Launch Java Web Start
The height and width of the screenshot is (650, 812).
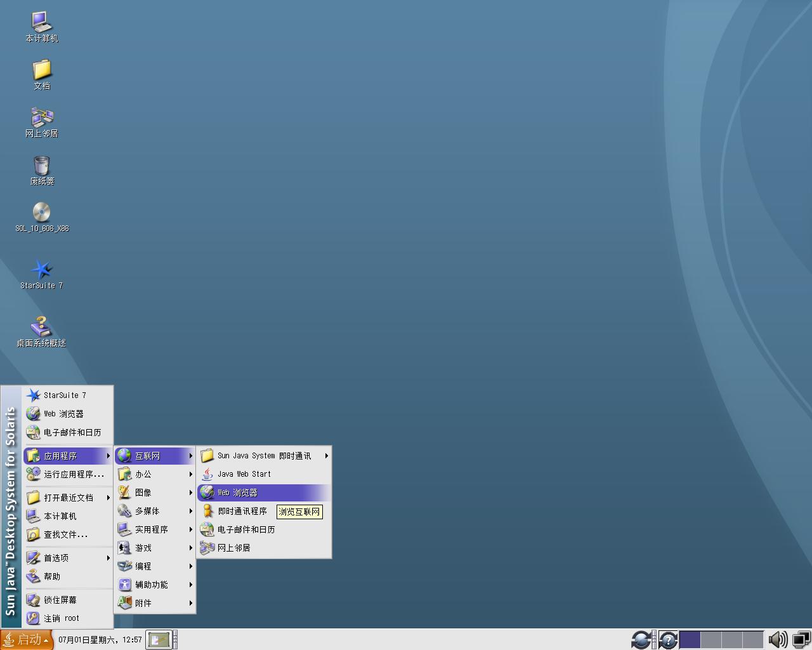264,474
